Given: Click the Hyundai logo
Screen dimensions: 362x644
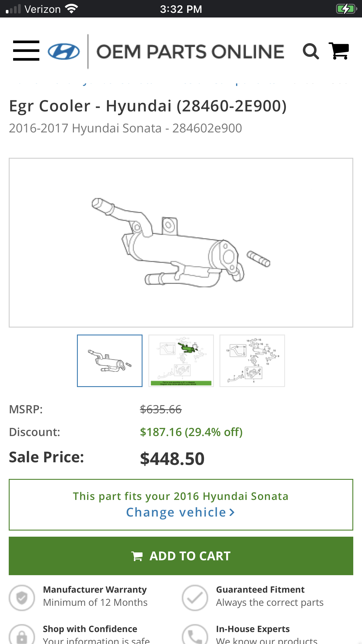Looking at the screenshot, I should pyautogui.click(x=64, y=52).
